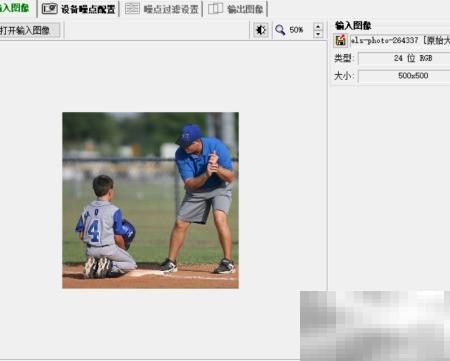Click the 大小 label
This screenshot has width=450, height=361.
pos(343,76)
